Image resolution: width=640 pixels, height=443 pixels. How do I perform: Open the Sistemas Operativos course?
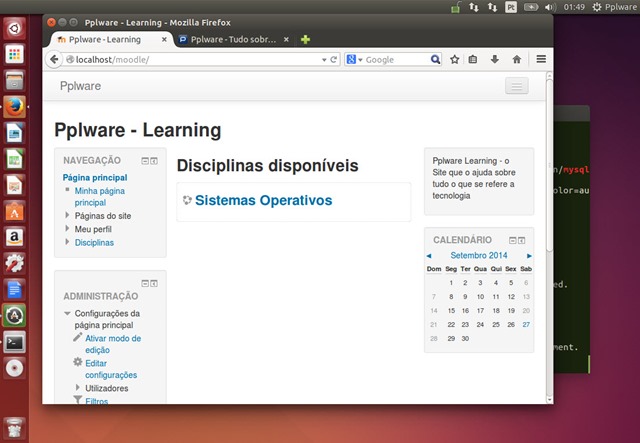263,200
